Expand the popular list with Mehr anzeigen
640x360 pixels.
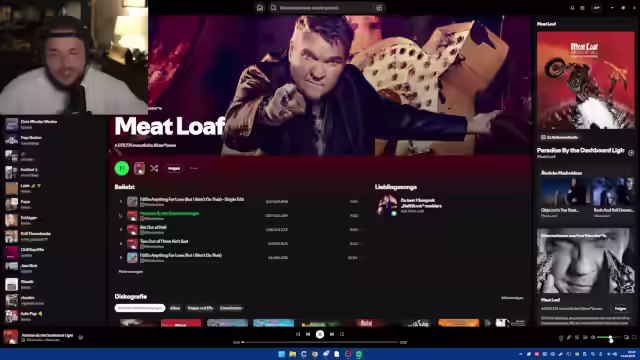click(x=131, y=271)
